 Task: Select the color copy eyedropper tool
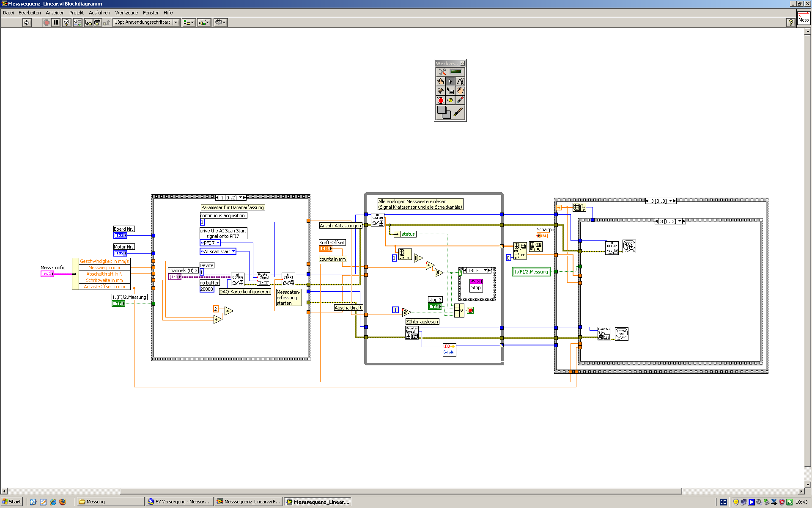[460, 100]
